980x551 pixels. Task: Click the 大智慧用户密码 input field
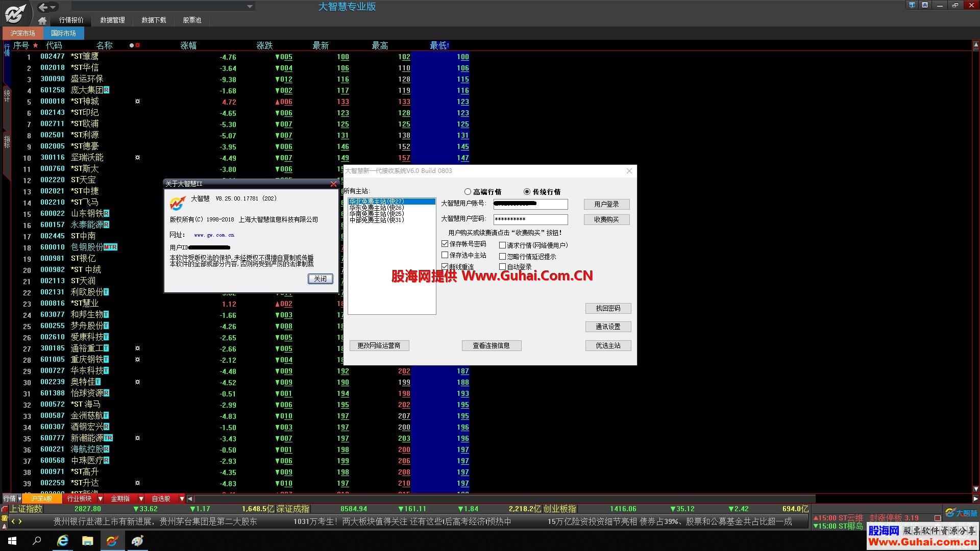tap(530, 219)
